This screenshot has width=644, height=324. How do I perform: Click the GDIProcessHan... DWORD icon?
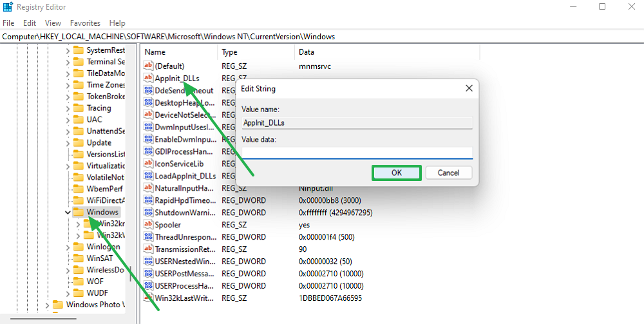(148, 151)
